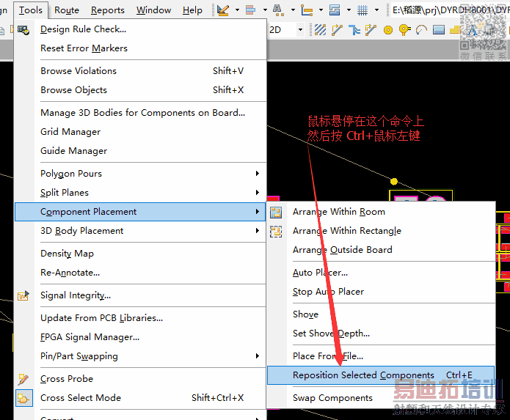Click the Place Room toolbar icon
Screen dimensions: 510x420
[x=335, y=10]
